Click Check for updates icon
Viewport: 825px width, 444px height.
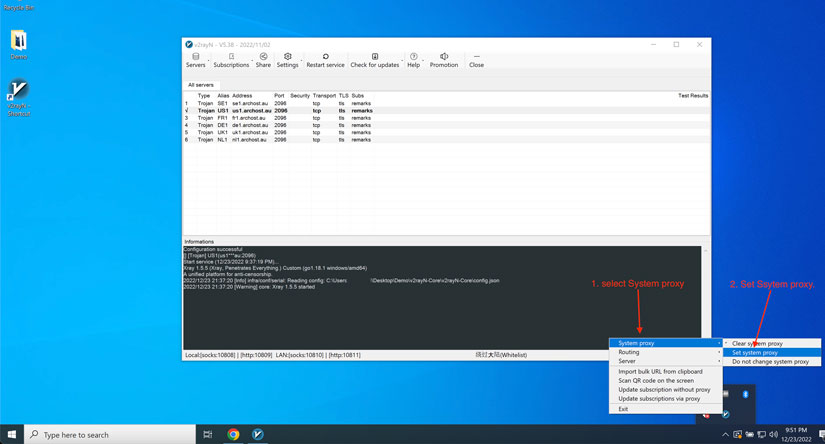(x=375, y=60)
